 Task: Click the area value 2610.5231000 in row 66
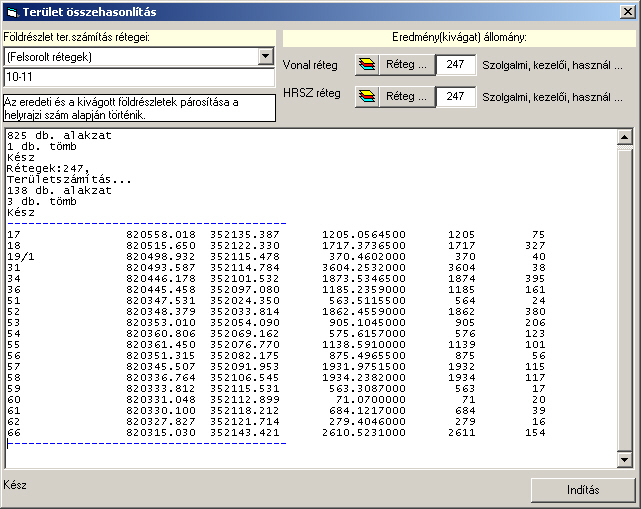coord(364,433)
